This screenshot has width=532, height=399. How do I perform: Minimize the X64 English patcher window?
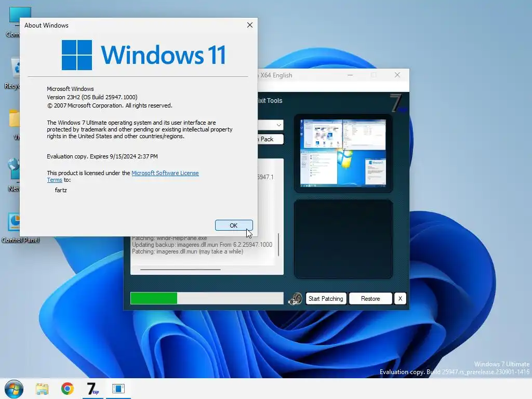(x=350, y=75)
